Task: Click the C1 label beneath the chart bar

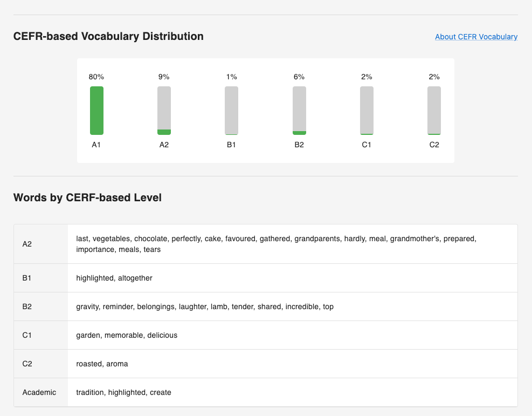Action: point(367,145)
